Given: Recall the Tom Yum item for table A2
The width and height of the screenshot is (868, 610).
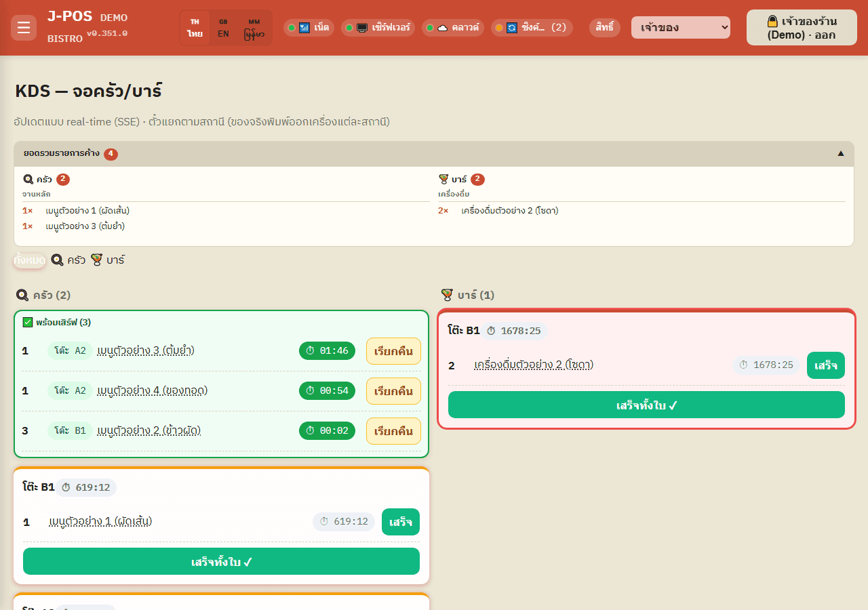Looking at the screenshot, I should coord(393,351).
